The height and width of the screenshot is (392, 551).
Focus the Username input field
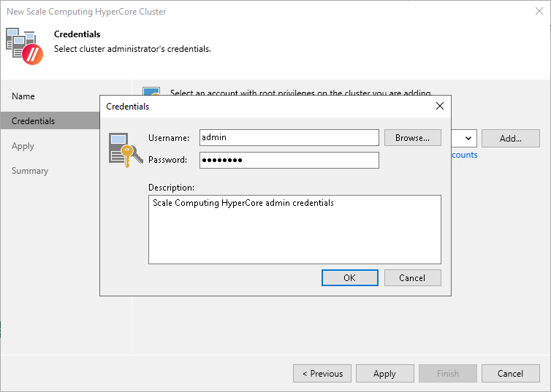pyautogui.click(x=289, y=138)
